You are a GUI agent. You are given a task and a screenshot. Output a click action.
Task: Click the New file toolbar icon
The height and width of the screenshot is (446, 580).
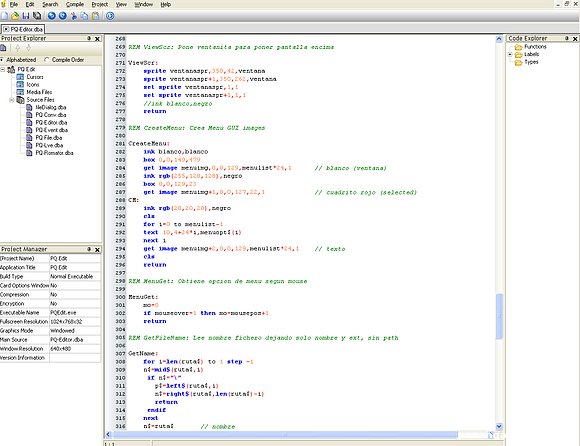pyautogui.click(x=4, y=16)
